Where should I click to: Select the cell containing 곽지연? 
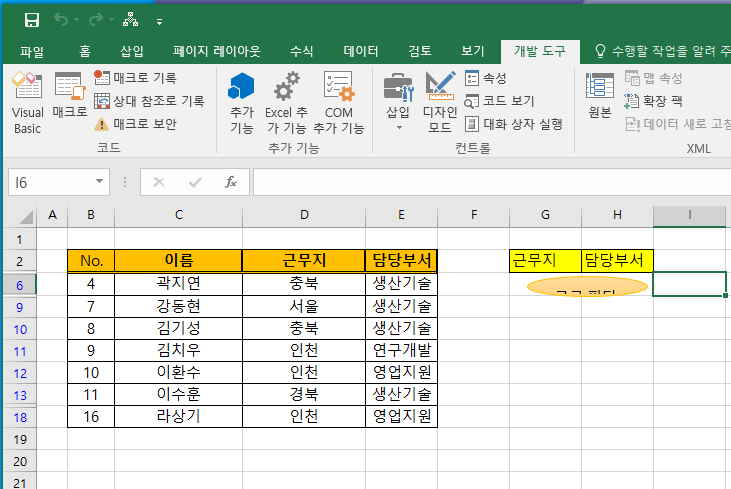(179, 284)
